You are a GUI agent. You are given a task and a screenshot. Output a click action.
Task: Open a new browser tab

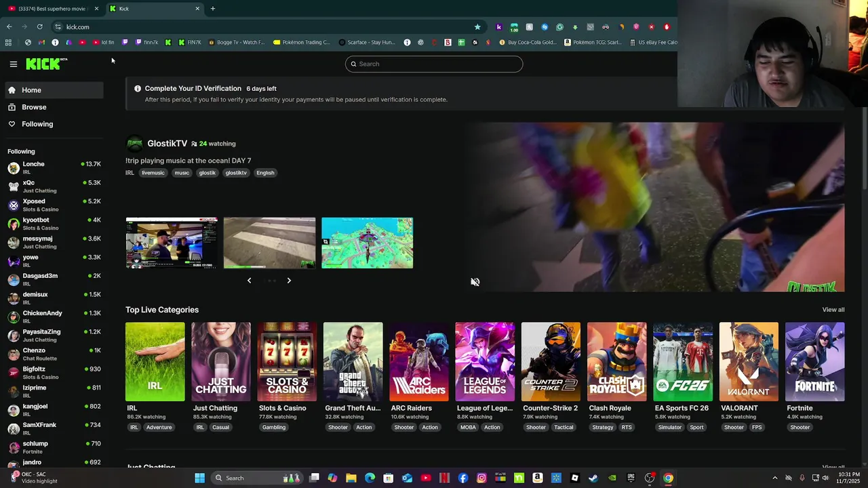(212, 9)
